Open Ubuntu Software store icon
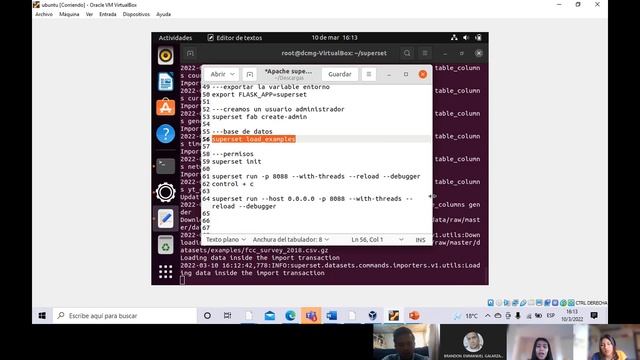 [x=165, y=107]
